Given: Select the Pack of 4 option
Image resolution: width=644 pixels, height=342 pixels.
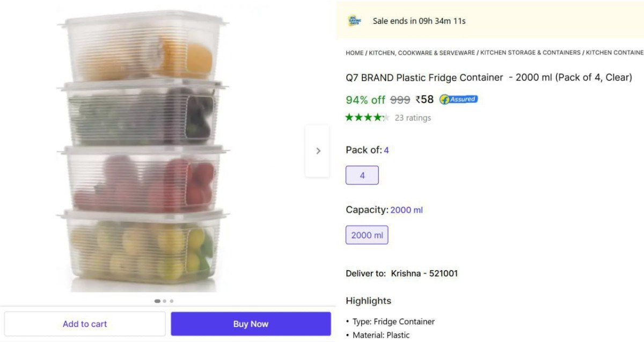Looking at the screenshot, I should (x=362, y=174).
